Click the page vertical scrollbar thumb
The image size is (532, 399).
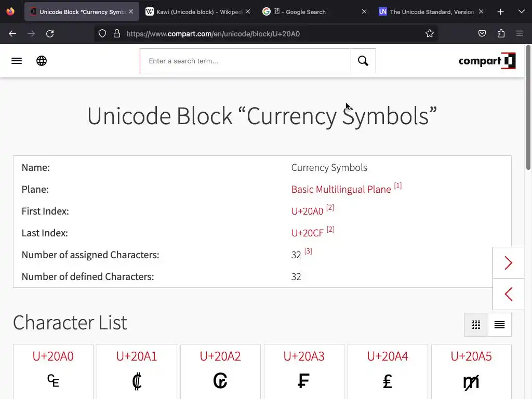pyautogui.click(x=528, y=107)
